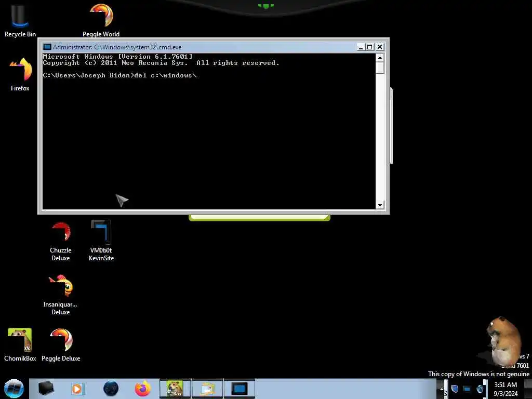The height and width of the screenshot is (399, 532).
Task: Close the Administrator cmd.exe window
Action: [x=380, y=47]
